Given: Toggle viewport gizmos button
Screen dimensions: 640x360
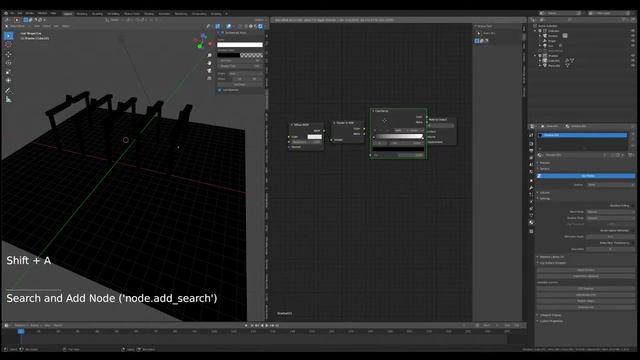Looking at the screenshot, I should (x=218, y=26).
